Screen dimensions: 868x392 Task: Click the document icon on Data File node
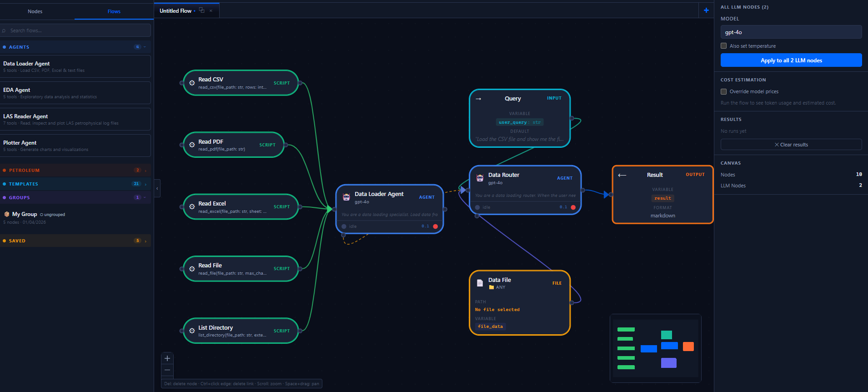pos(480,283)
